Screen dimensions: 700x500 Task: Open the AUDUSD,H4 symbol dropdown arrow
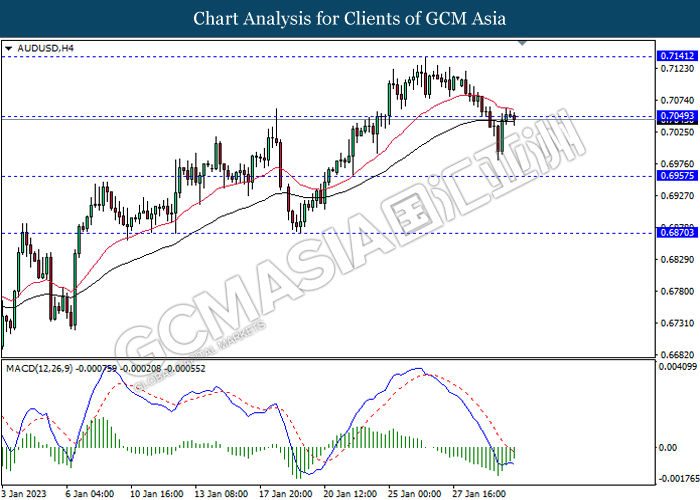[x=8, y=48]
